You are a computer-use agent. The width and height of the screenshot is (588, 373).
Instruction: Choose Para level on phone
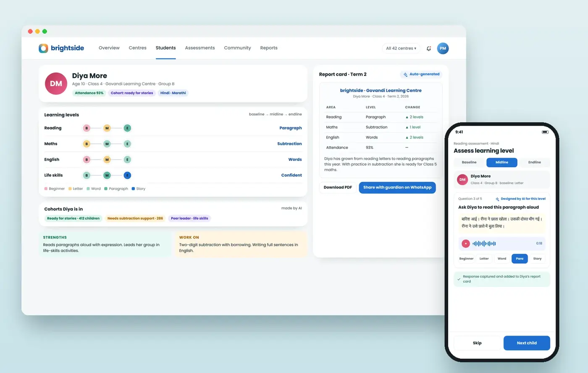point(520,259)
